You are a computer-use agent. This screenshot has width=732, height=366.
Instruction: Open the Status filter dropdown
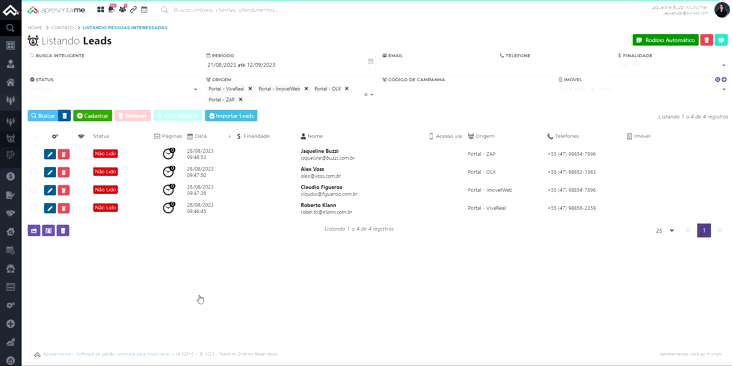pyautogui.click(x=115, y=89)
